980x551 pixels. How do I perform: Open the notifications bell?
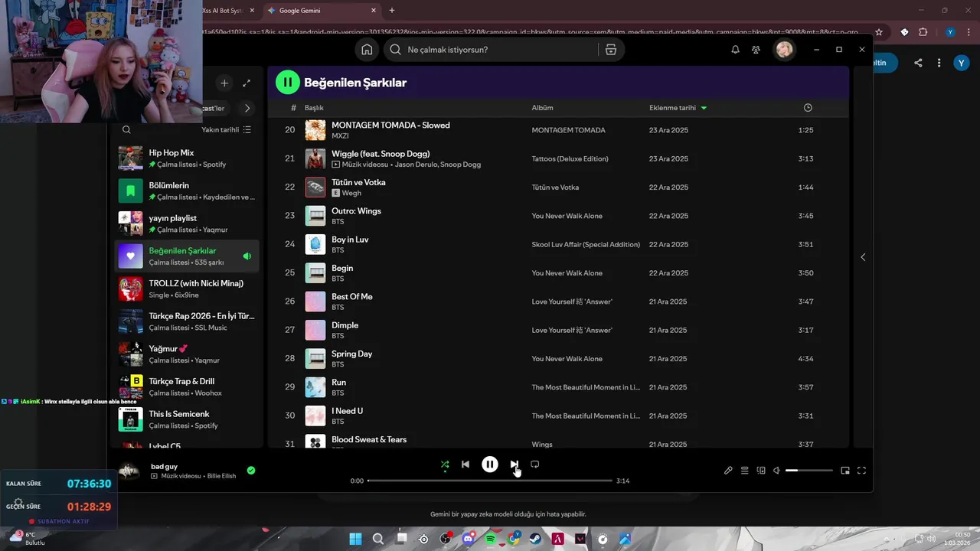pyautogui.click(x=735, y=50)
